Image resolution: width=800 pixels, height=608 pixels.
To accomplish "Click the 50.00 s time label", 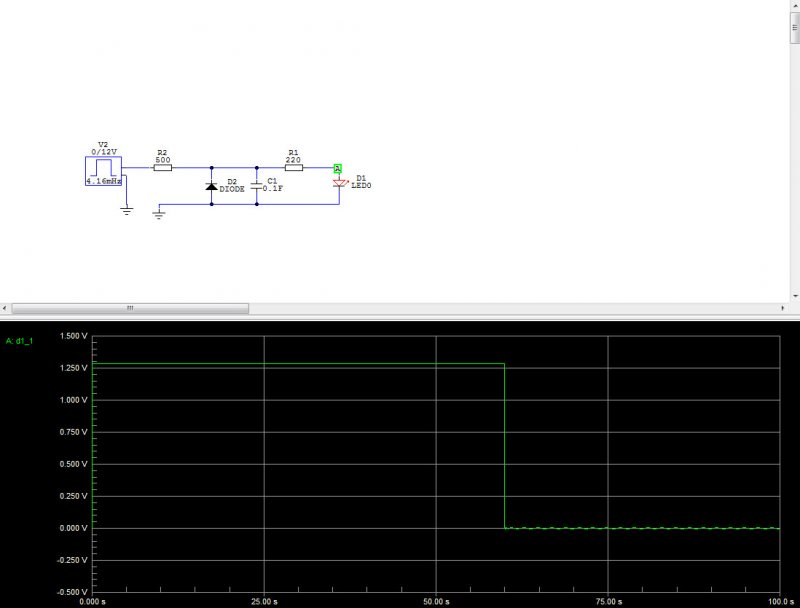I will coord(436,602).
